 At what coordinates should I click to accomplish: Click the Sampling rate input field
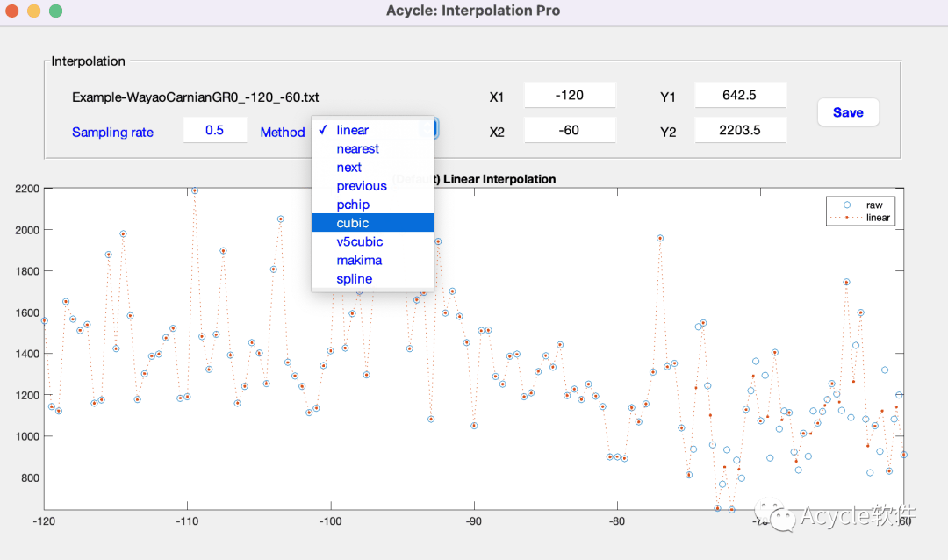pos(214,131)
